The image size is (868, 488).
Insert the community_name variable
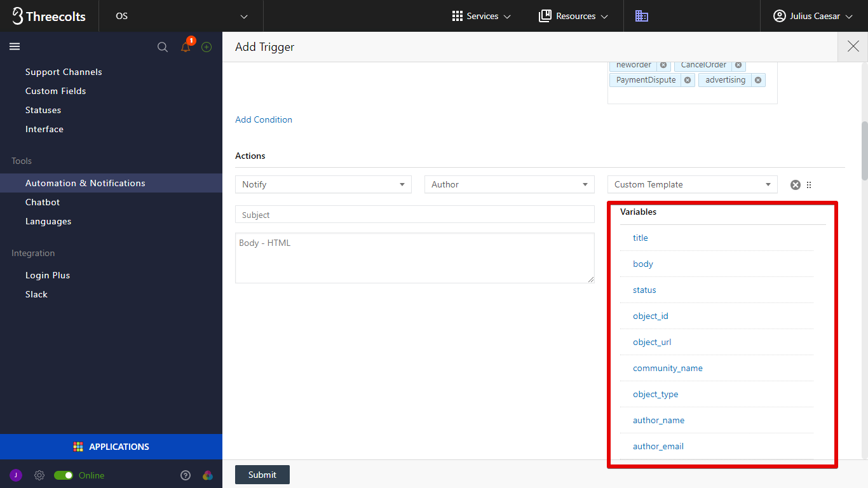click(668, 368)
